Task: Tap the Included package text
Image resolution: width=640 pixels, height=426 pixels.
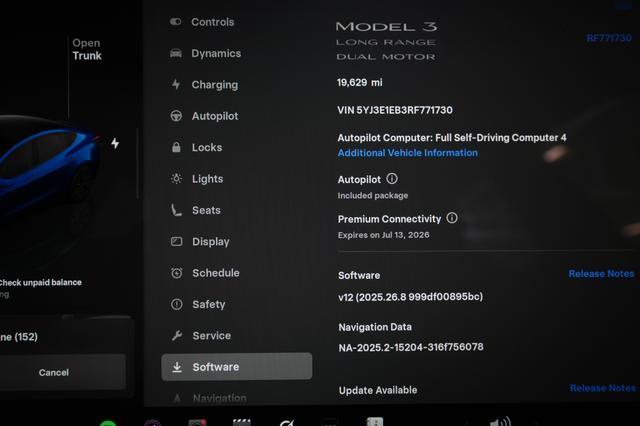Action: coord(373,195)
